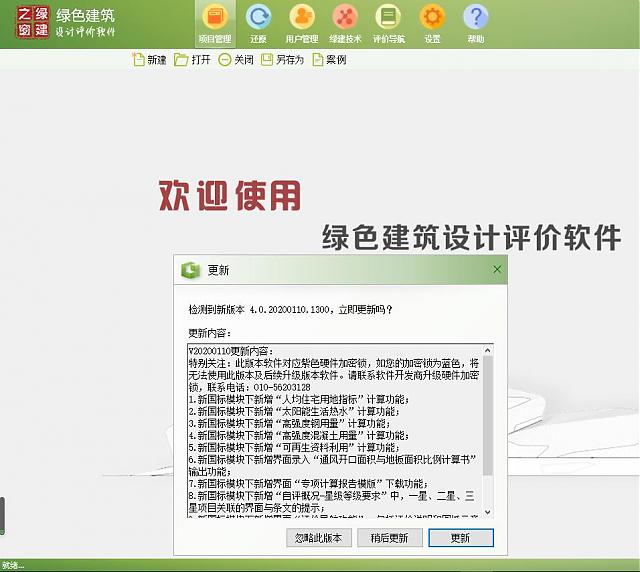Click the 可再生资料利用 update line

pos(294,447)
